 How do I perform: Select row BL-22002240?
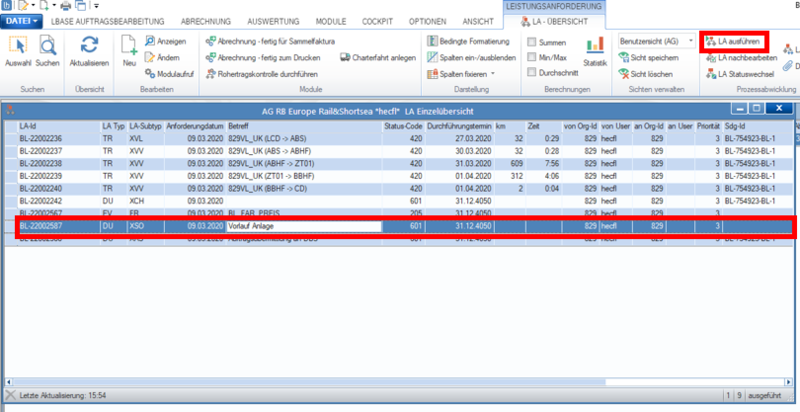pyautogui.click(x=398, y=188)
